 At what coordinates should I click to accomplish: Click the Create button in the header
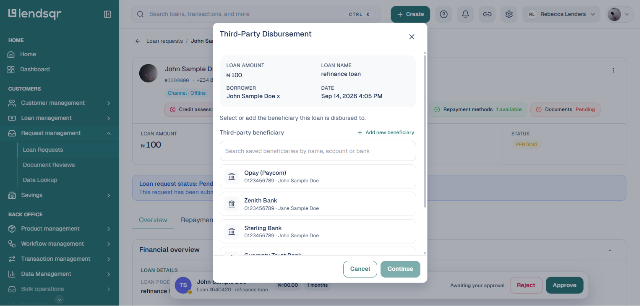tap(410, 14)
